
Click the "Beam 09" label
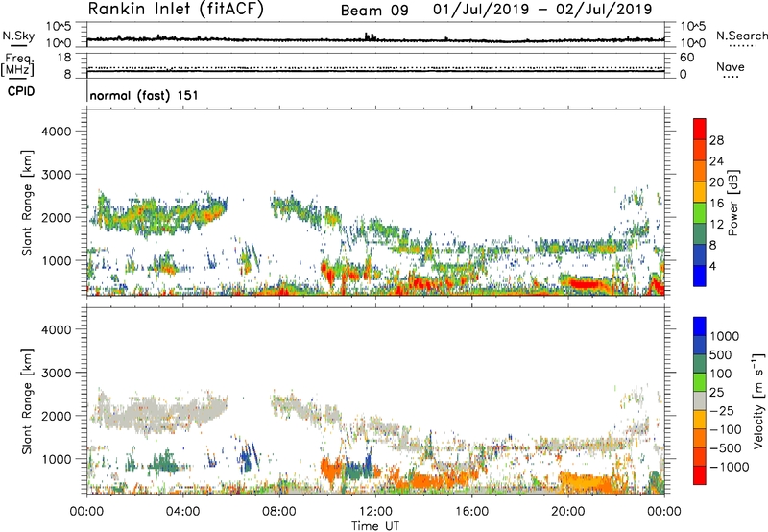pos(374,11)
